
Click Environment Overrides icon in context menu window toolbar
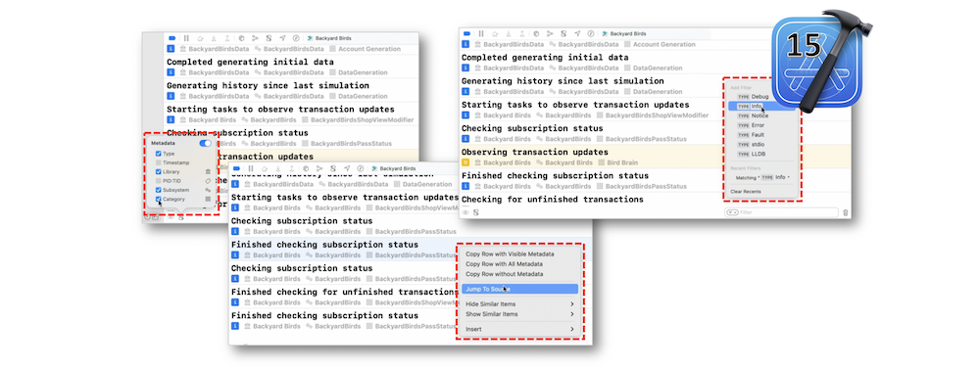click(x=334, y=168)
